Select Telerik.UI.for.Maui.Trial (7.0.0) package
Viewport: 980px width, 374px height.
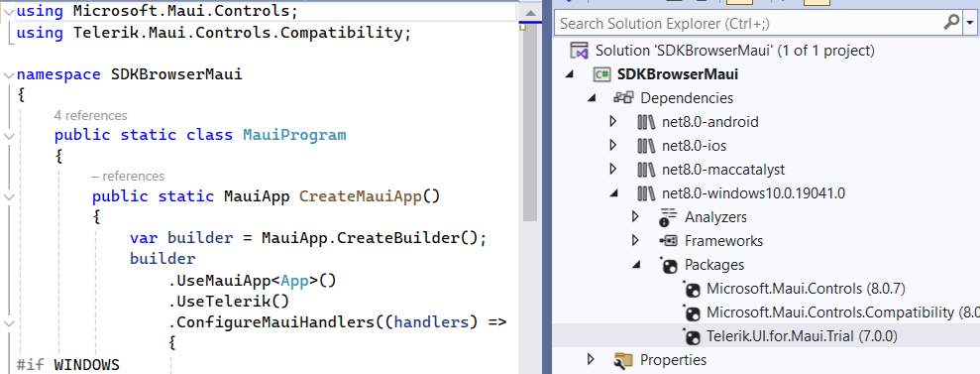(x=802, y=336)
